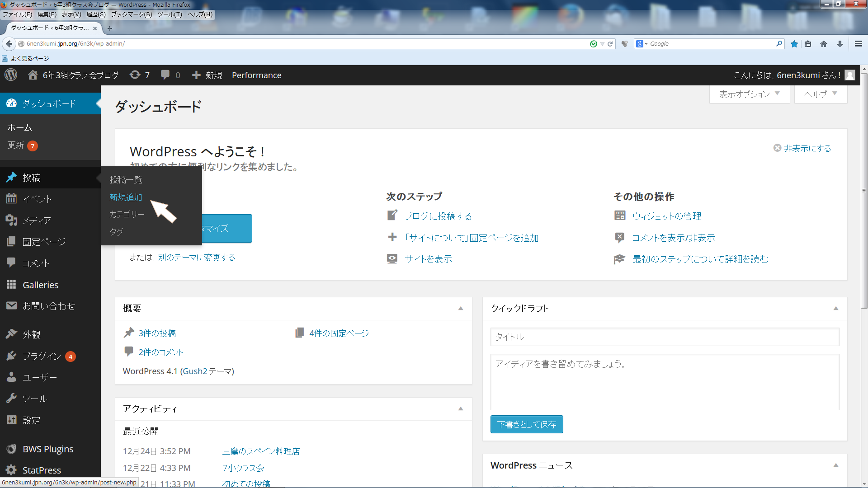
Task: Go to Firefox home page icon
Action: (824, 44)
